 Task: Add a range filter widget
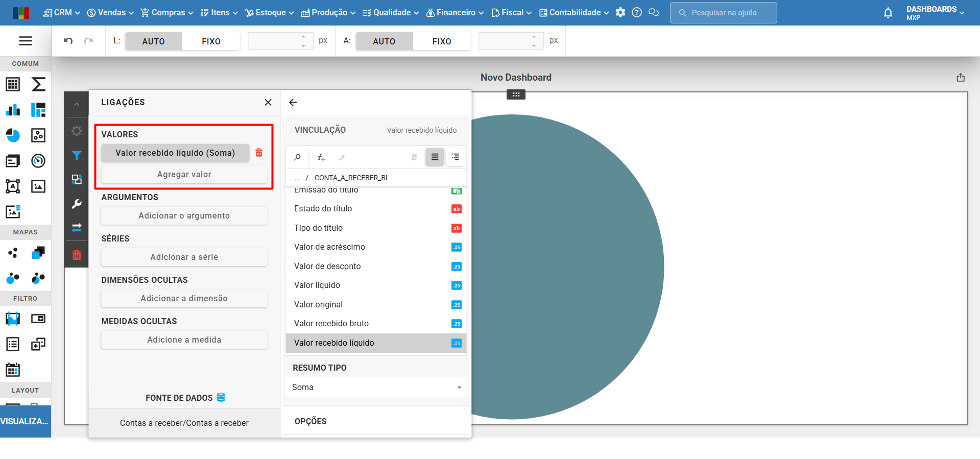[13, 319]
